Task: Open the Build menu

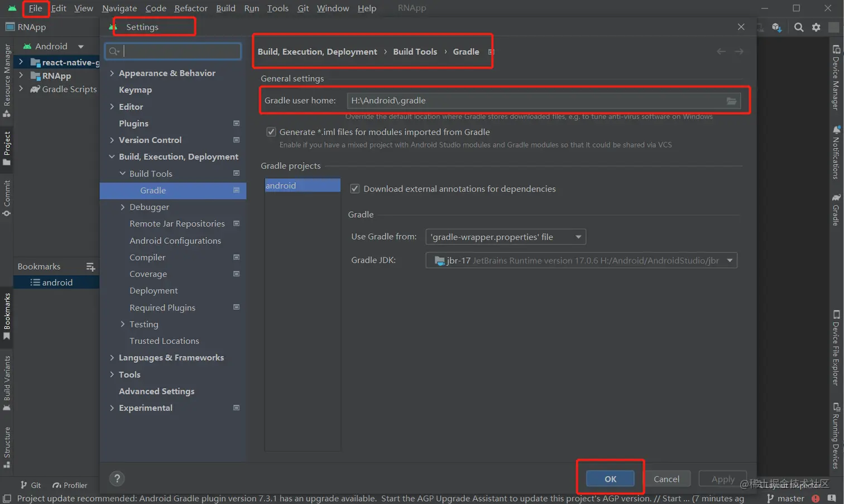Action: (226, 8)
